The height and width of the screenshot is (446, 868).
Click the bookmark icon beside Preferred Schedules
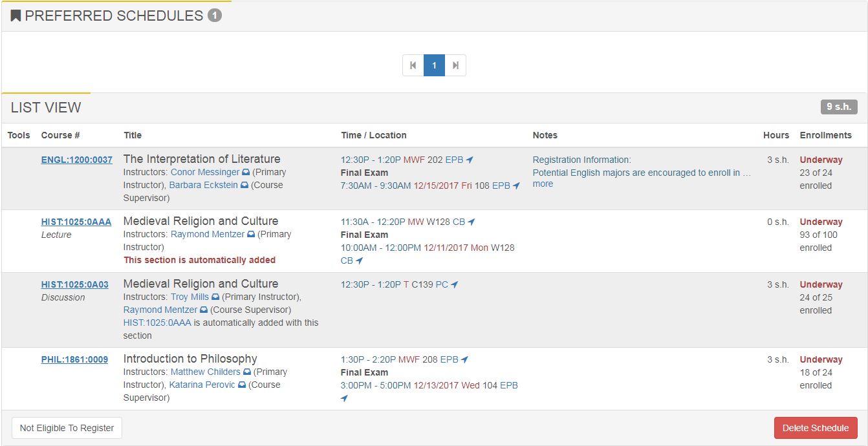16,16
